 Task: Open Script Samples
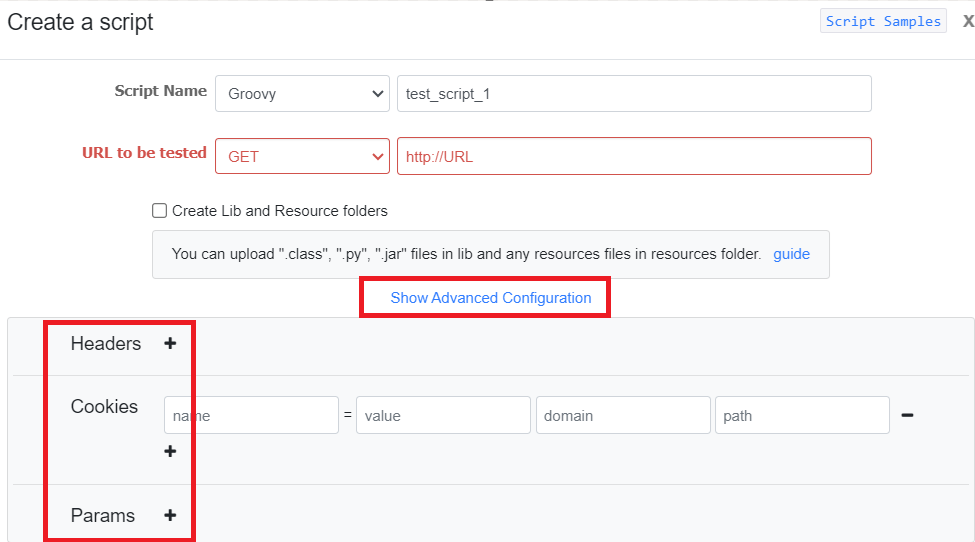point(883,21)
